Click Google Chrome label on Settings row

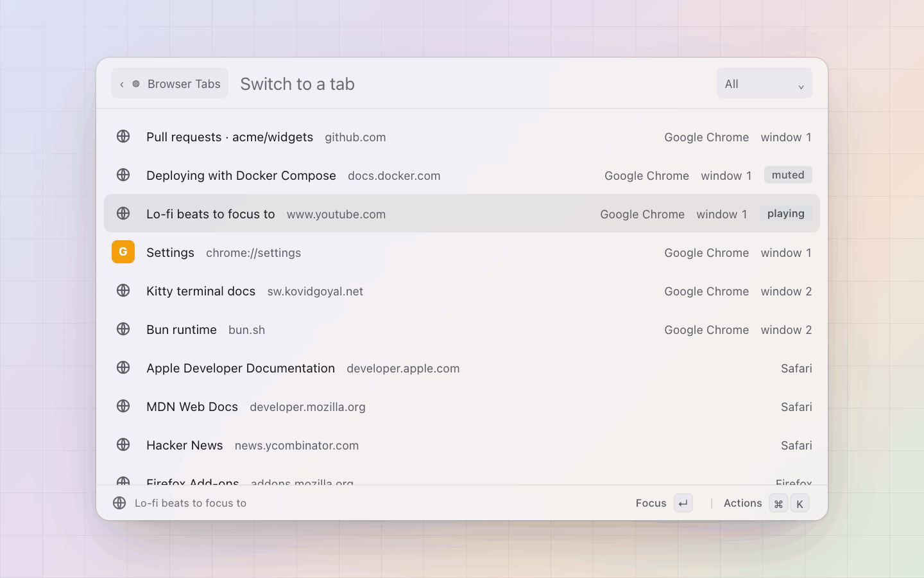pyautogui.click(x=706, y=253)
